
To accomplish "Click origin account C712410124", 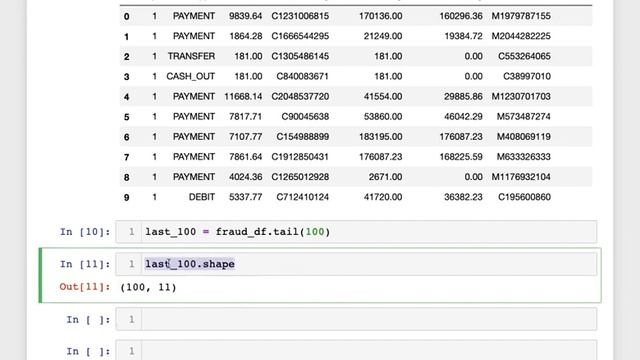I will (x=302, y=197).
